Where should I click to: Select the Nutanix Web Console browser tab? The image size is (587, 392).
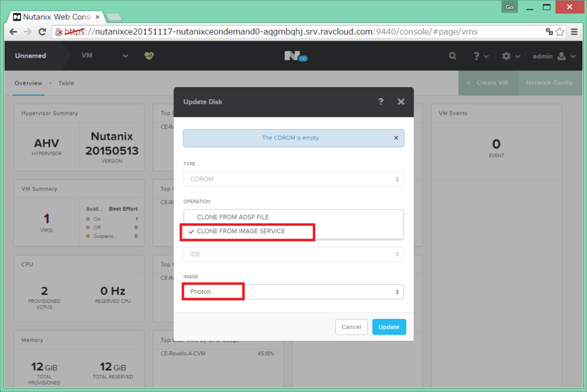56,17
